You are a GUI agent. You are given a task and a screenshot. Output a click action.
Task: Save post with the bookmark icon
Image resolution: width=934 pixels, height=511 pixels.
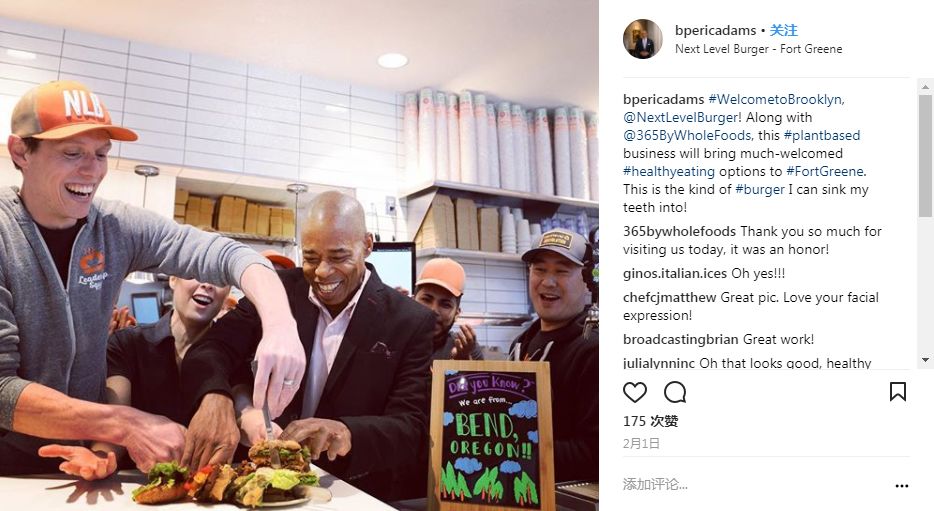(x=898, y=392)
